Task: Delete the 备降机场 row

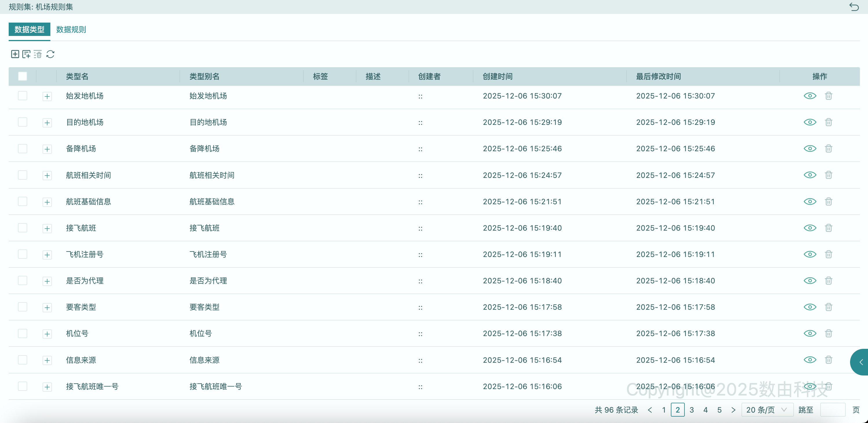Action: (x=829, y=148)
